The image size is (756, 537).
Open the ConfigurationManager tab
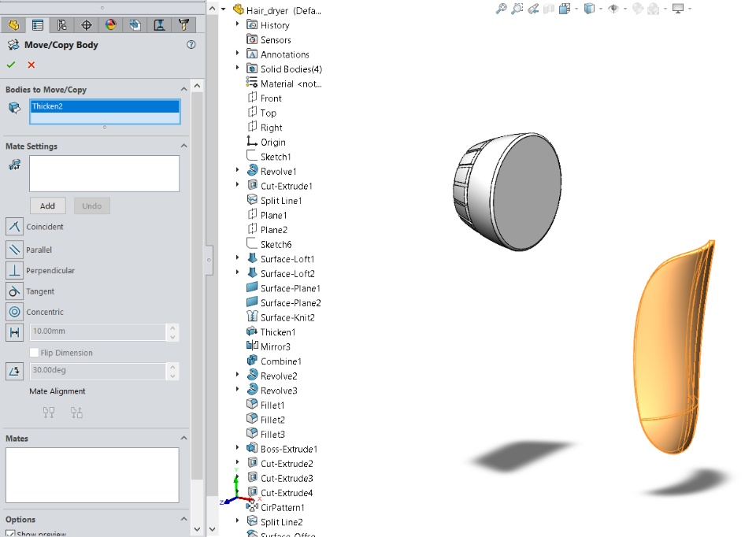pyautogui.click(x=61, y=25)
